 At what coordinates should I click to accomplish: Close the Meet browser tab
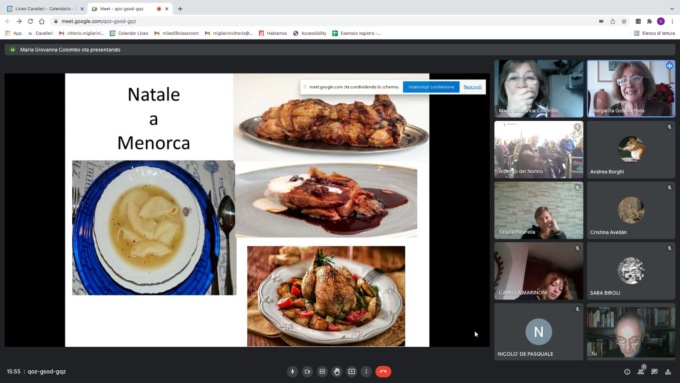point(167,9)
